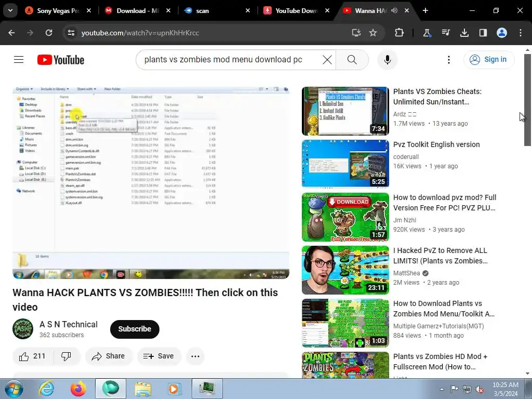Go forward in browser history

(30, 33)
